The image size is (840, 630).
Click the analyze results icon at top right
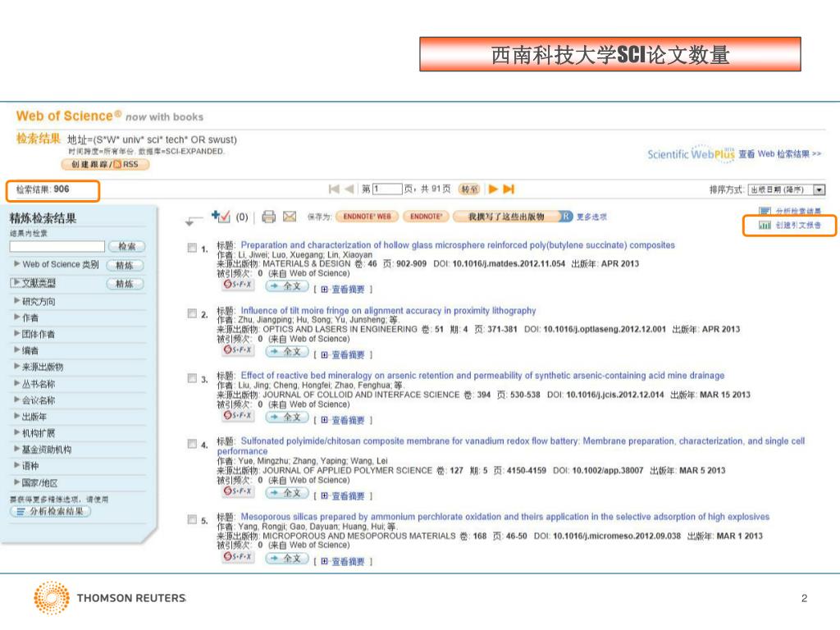pos(765,211)
